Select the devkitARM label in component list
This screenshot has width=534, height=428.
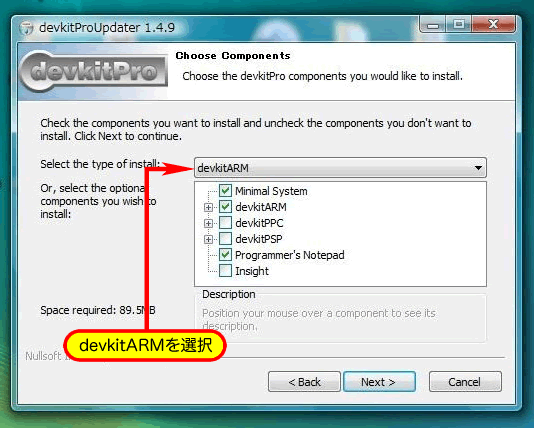click(261, 207)
